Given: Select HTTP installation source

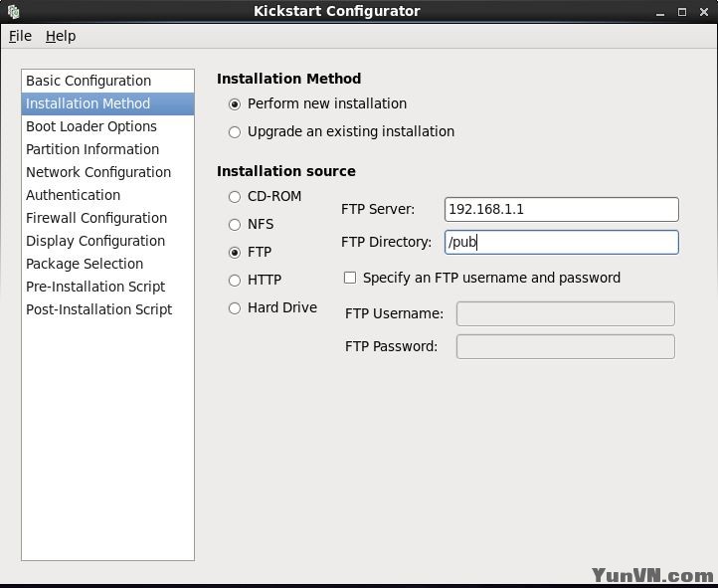Looking at the screenshot, I should (235, 281).
